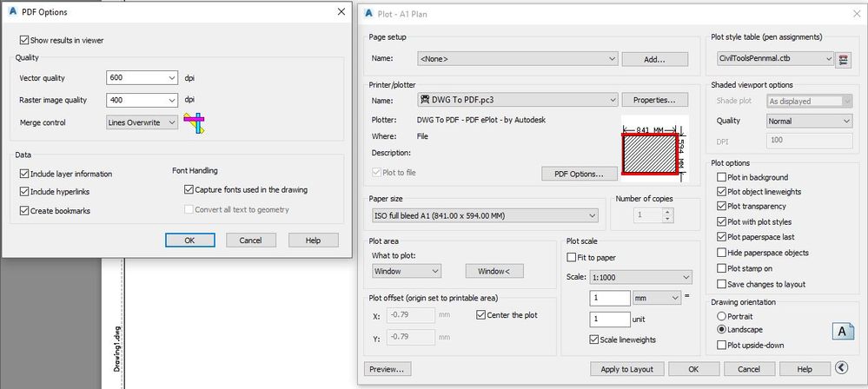Open the Merge control dropdown
Viewport: 868px width, 389px height.
pos(142,122)
